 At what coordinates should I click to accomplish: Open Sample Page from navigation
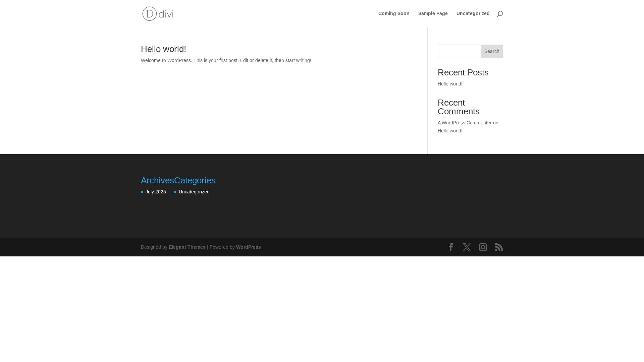pyautogui.click(x=433, y=13)
